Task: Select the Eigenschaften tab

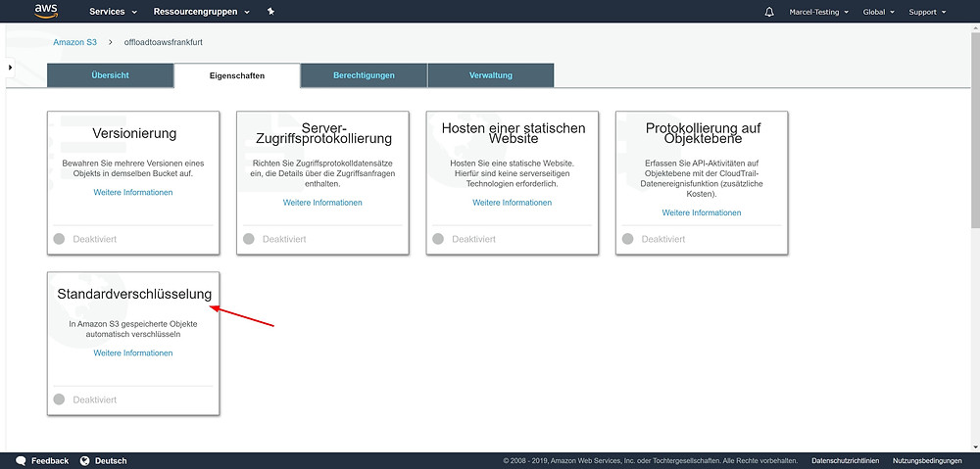Action: [x=237, y=75]
